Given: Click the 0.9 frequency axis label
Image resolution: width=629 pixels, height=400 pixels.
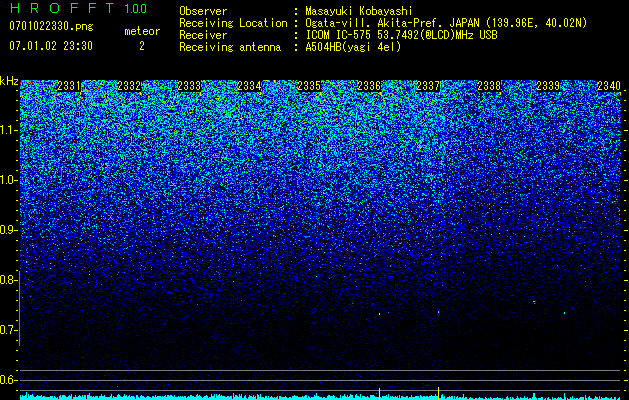Looking at the screenshot, I should point(8,230).
